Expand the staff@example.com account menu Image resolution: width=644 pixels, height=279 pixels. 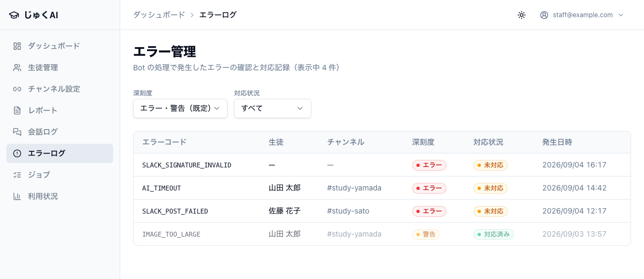pyautogui.click(x=582, y=15)
